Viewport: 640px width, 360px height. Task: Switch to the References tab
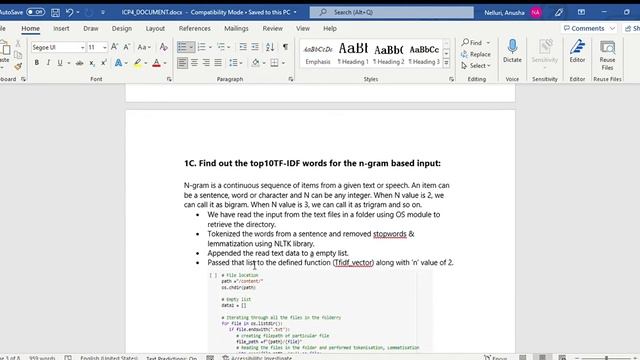coord(195,29)
